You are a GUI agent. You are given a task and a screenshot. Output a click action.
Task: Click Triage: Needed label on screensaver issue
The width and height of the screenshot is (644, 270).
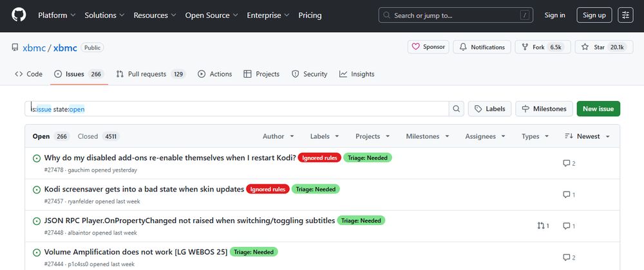[316, 189]
